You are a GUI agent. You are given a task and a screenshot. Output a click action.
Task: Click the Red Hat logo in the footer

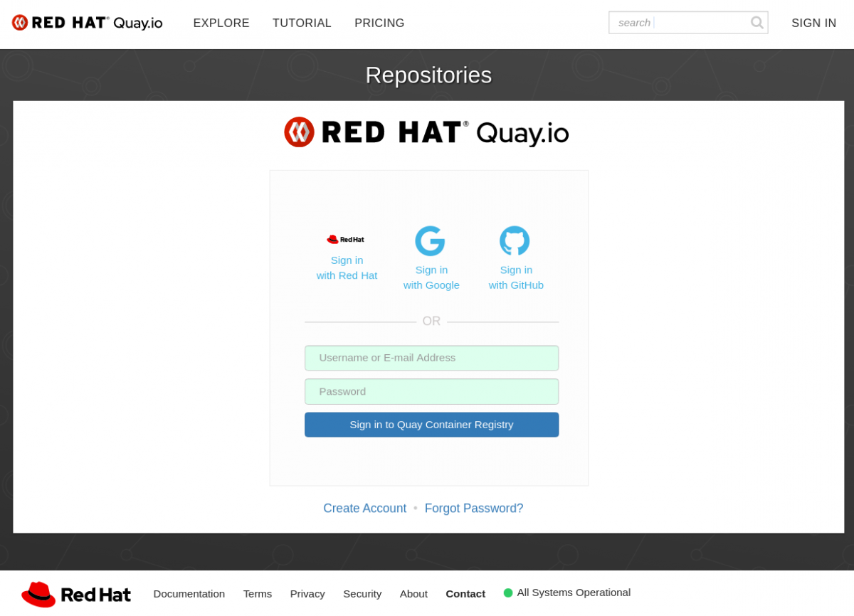[x=75, y=593]
